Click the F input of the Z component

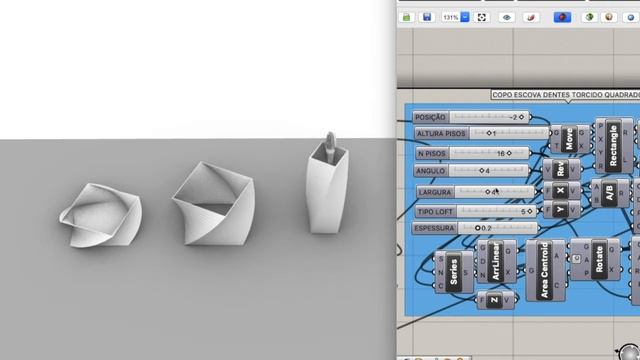(x=482, y=301)
